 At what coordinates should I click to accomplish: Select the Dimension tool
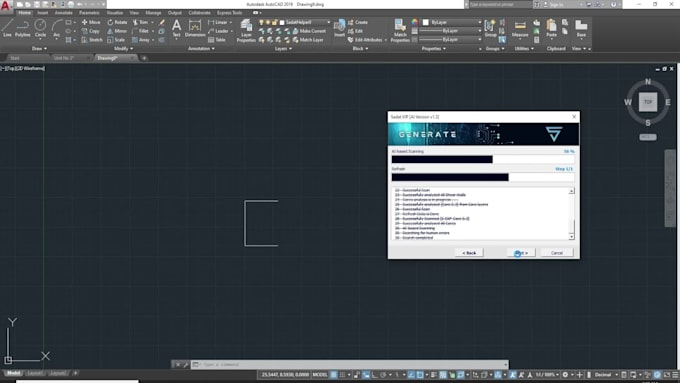(x=195, y=28)
